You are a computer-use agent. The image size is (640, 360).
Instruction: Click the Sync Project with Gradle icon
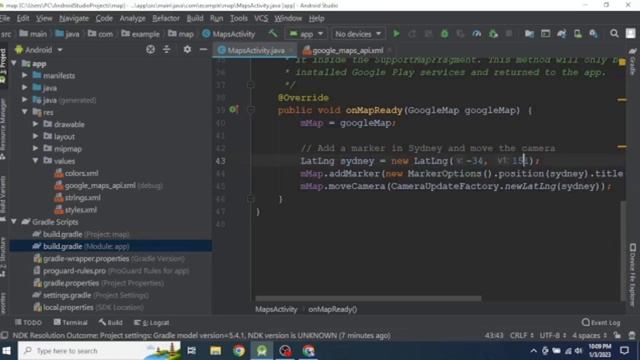[x=561, y=34]
